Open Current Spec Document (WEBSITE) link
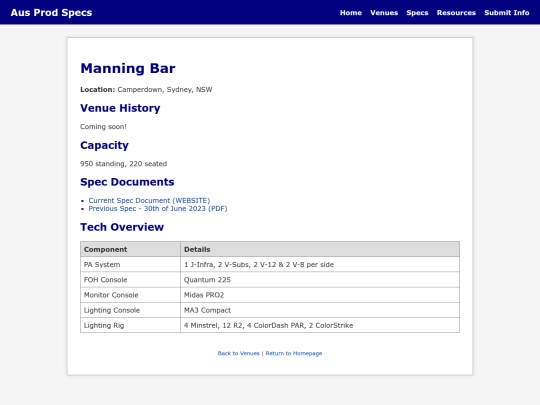540x405 pixels. coord(149,200)
